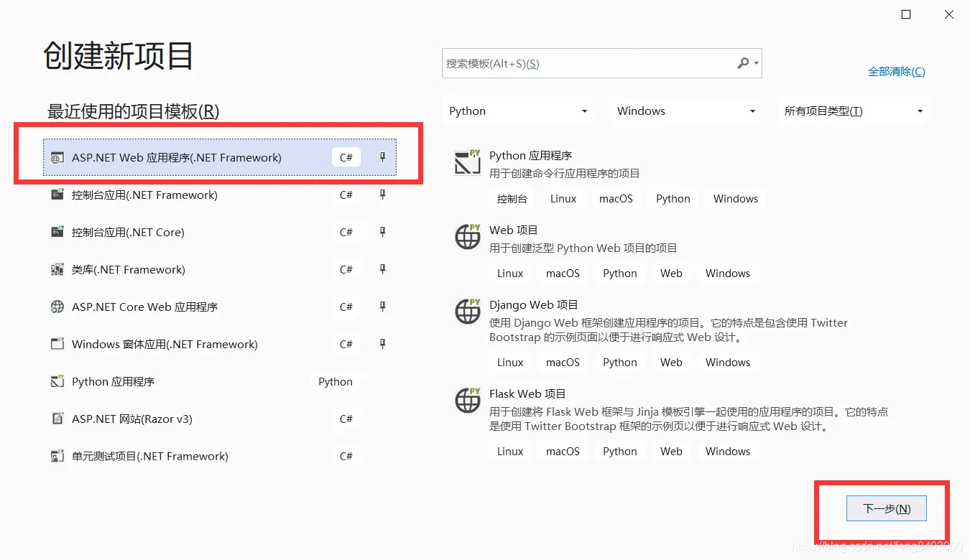The image size is (970, 560).
Task: Unpin ASP.NET Web 应用程序(.NET Framework) template
Action: point(382,157)
